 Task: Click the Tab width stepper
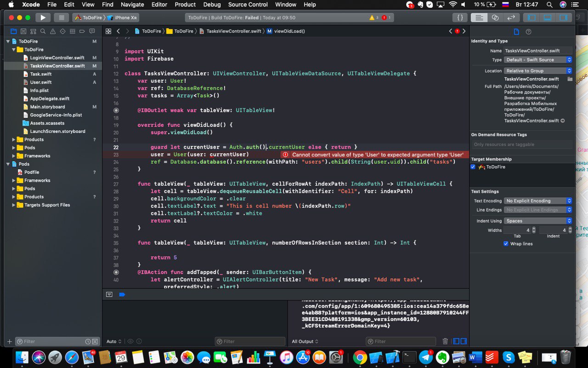(534, 230)
